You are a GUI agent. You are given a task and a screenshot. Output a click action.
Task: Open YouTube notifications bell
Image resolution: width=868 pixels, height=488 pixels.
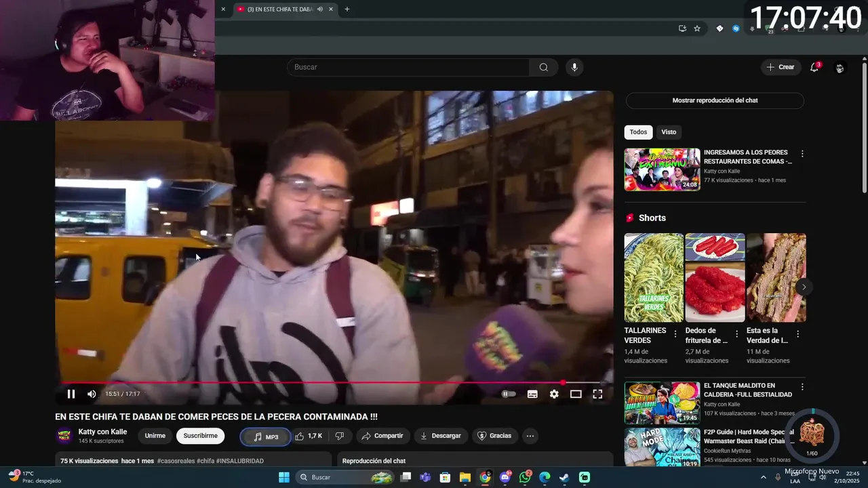pyautogui.click(x=814, y=67)
